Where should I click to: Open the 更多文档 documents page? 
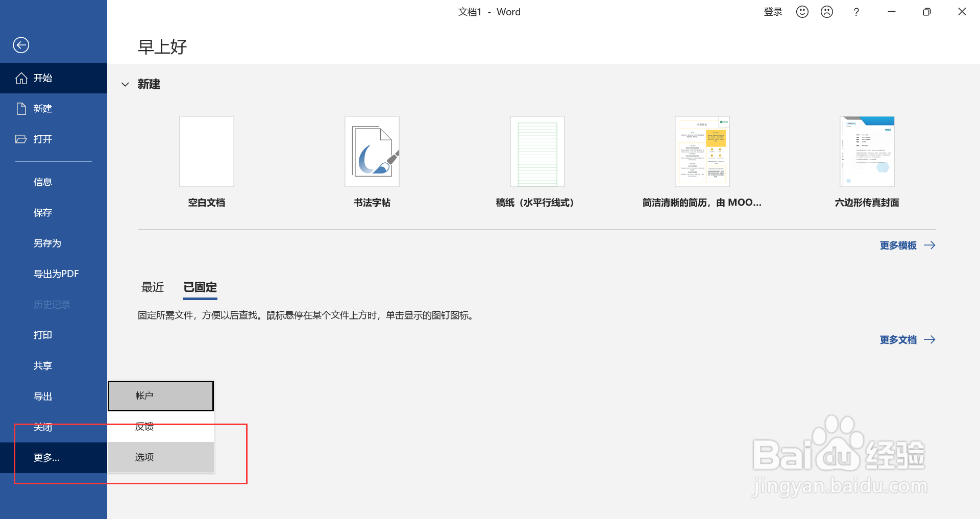[x=898, y=339]
